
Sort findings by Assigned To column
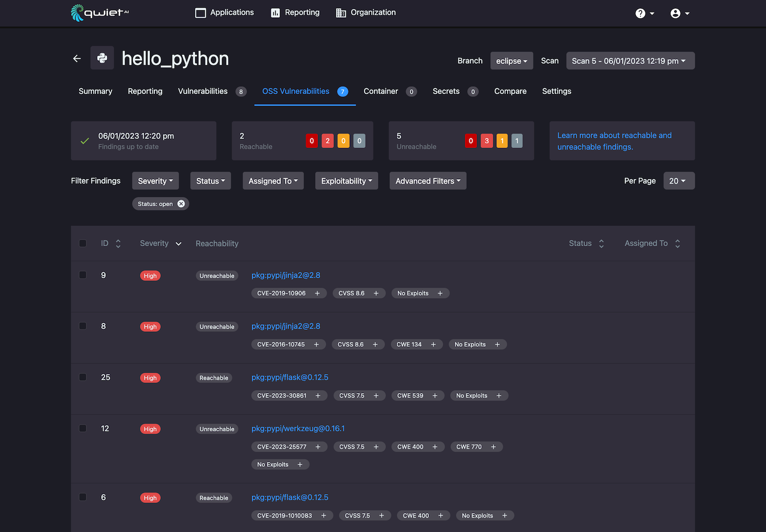678,244
